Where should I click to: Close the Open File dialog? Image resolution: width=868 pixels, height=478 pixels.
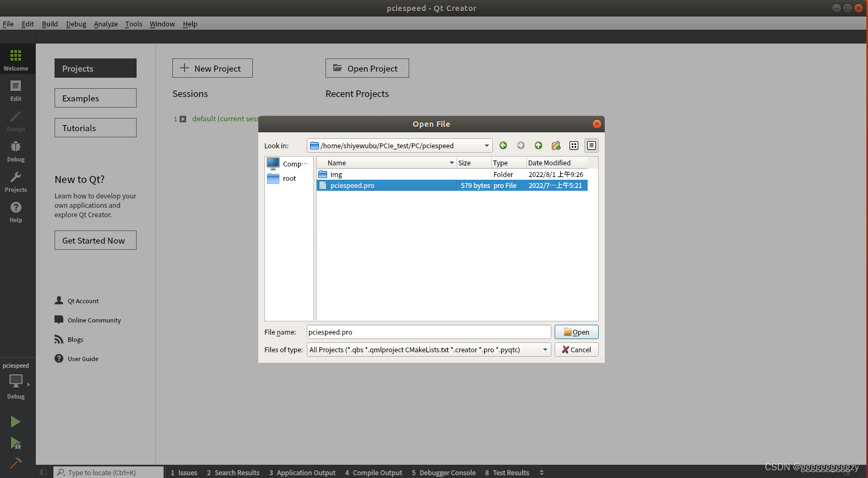click(x=597, y=124)
